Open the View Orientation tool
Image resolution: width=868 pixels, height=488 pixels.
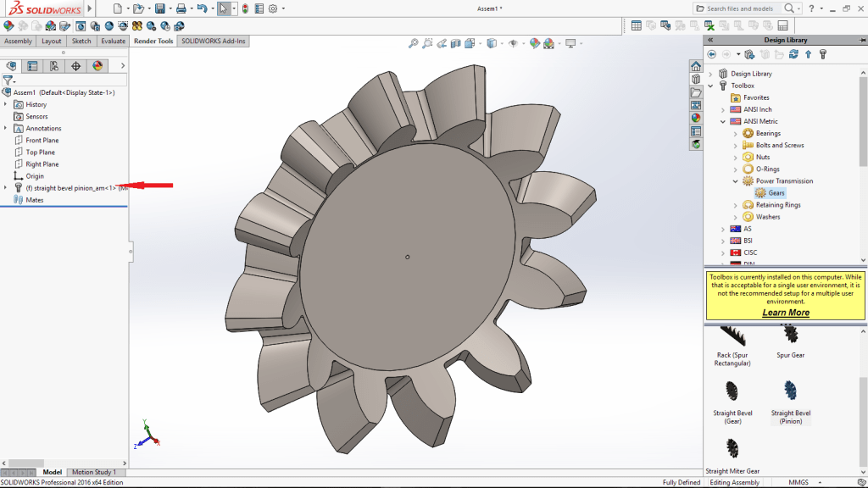[x=470, y=42]
